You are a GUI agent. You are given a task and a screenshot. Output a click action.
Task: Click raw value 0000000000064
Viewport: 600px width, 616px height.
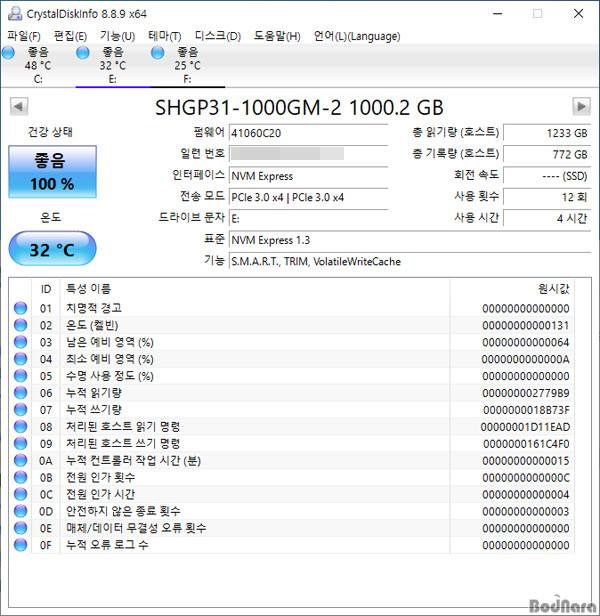[526, 342]
